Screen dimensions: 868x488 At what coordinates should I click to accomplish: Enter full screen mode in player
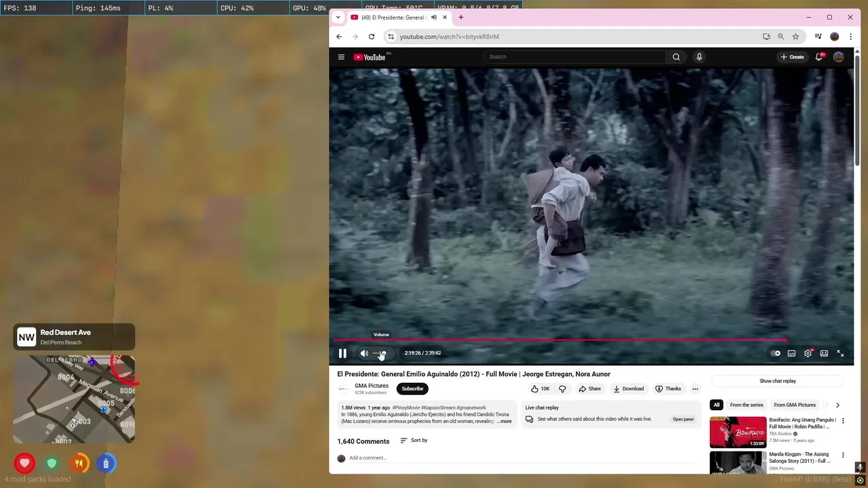840,353
